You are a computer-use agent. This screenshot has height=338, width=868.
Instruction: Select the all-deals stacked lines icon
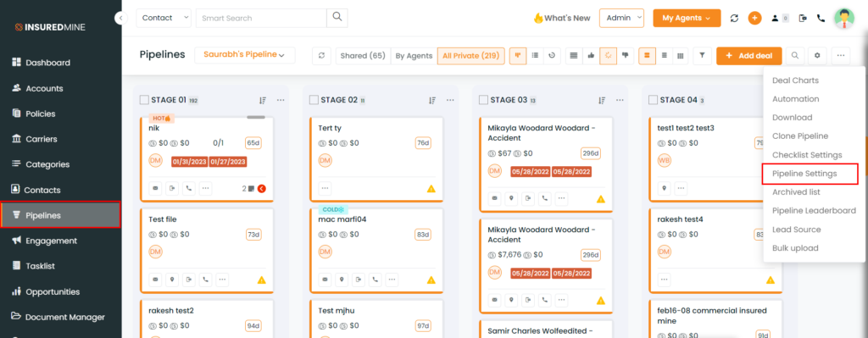pyautogui.click(x=574, y=55)
